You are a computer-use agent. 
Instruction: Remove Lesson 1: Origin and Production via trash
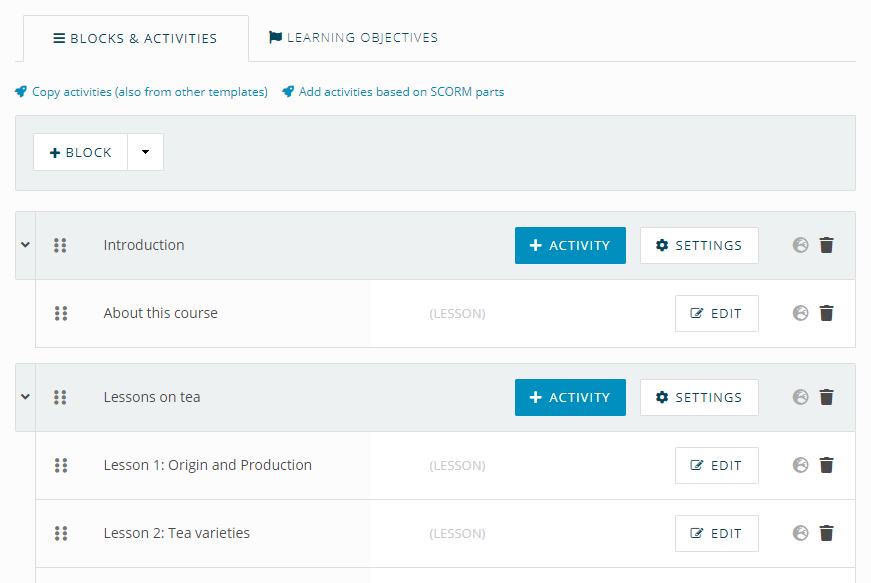coord(827,465)
